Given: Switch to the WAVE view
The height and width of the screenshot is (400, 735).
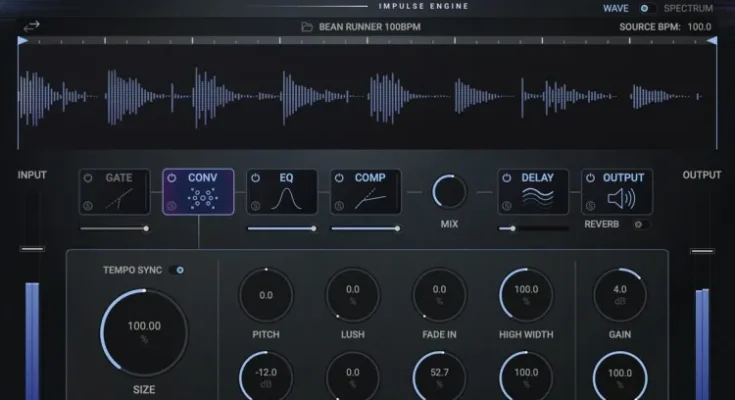Looking at the screenshot, I should (616, 8).
